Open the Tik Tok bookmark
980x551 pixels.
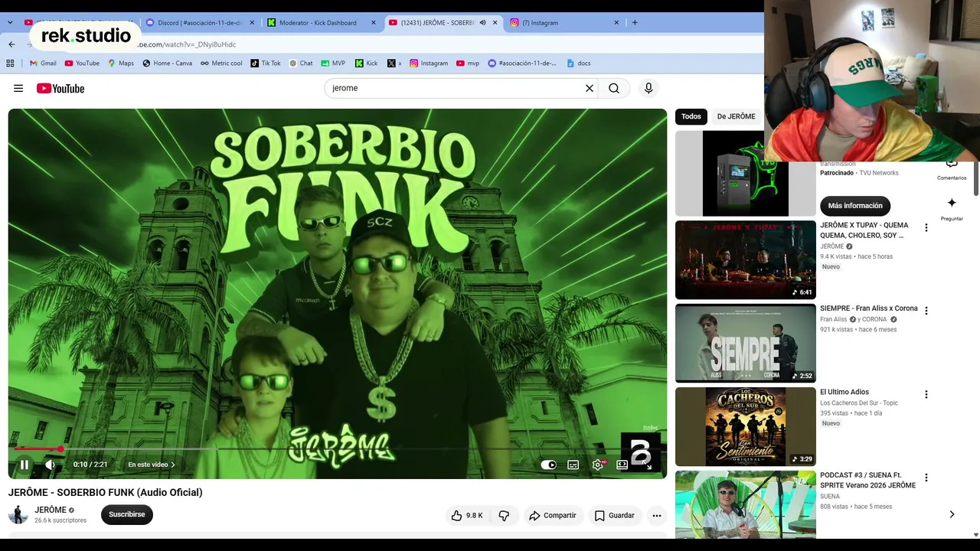coord(266,64)
